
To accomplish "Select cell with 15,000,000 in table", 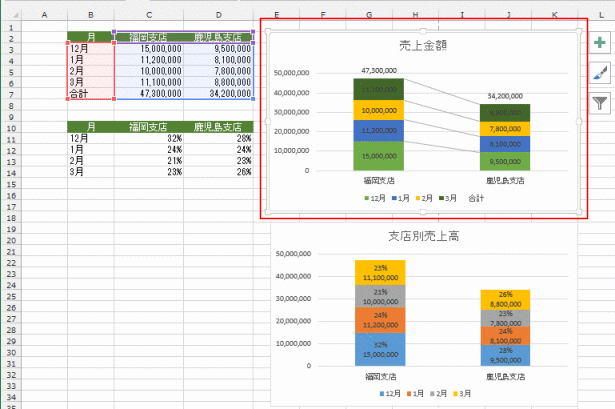I will point(149,49).
